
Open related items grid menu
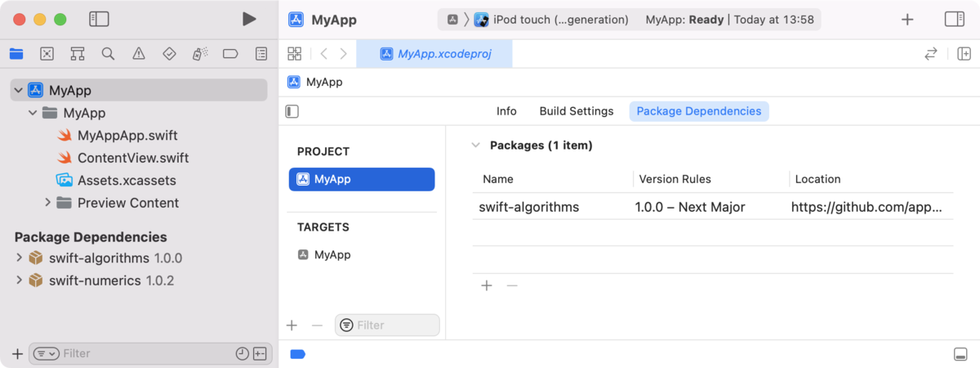[x=295, y=54]
